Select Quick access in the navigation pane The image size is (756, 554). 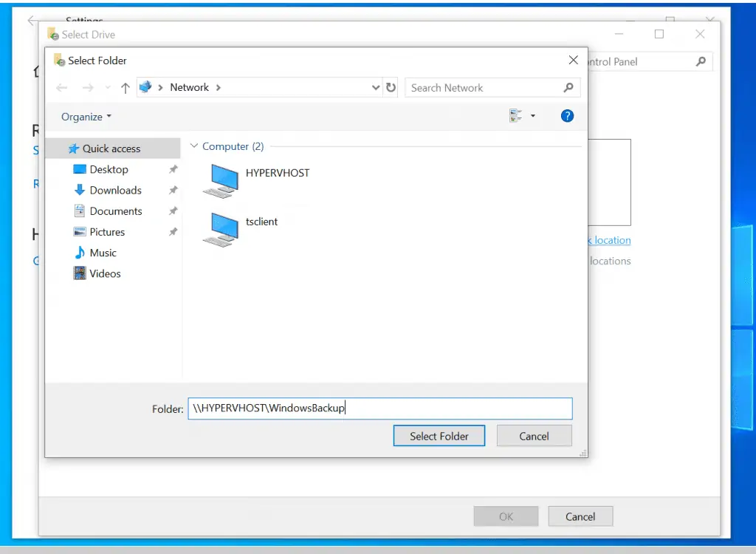point(111,148)
